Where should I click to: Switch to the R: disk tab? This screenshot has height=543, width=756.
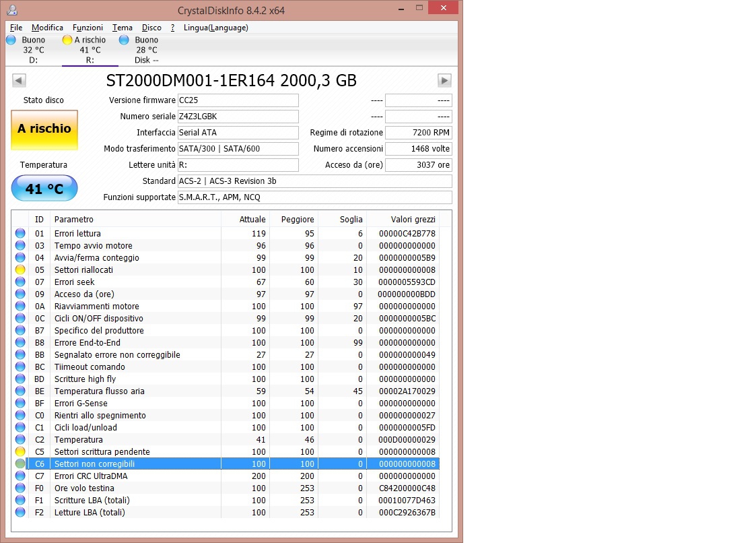point(90,51)
